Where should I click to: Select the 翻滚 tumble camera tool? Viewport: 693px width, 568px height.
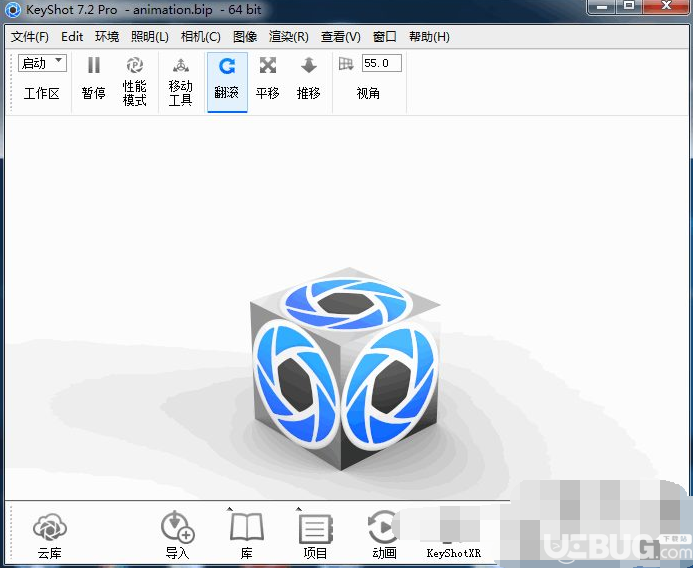pyautogui.click(x=227, y=82)
